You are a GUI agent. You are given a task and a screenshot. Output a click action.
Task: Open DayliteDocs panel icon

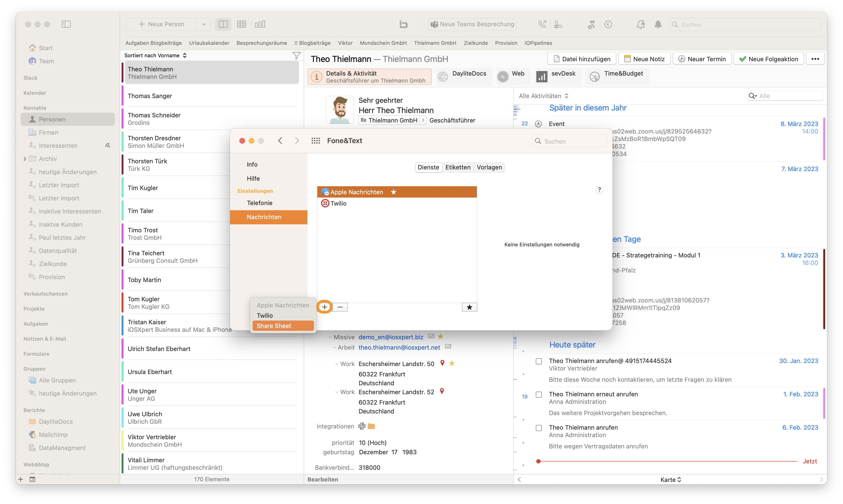[443, 77]
